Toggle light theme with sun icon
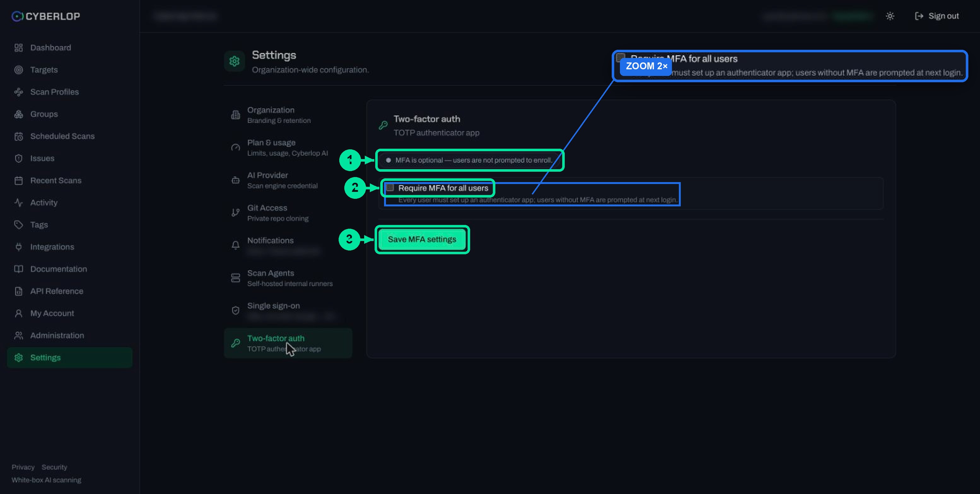 pos(890,16)
